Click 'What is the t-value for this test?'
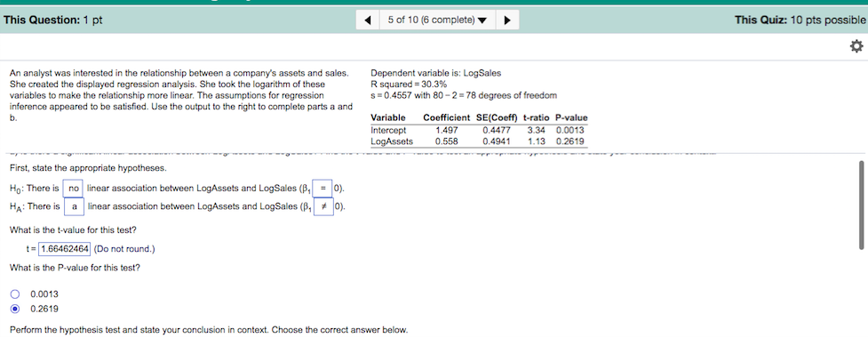Screen dimensions: 868x338 73,230
